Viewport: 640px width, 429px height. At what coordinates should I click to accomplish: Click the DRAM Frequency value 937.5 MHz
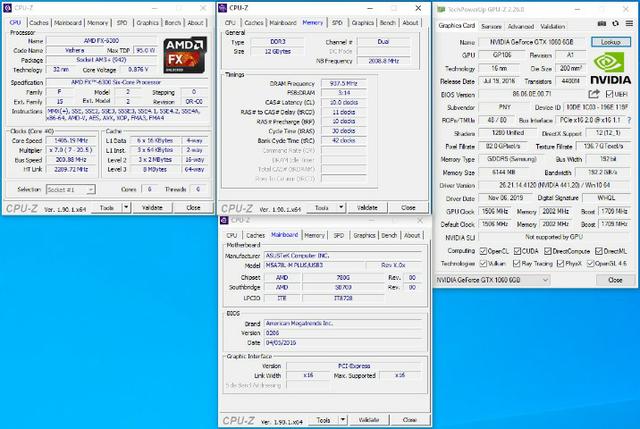(343, 83)
